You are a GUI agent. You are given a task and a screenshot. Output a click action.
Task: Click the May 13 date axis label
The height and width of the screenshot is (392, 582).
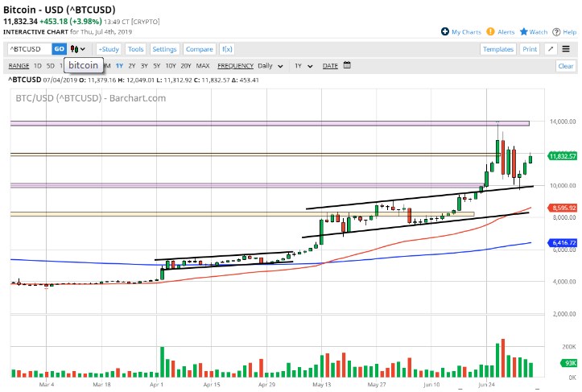click(321, 385)
